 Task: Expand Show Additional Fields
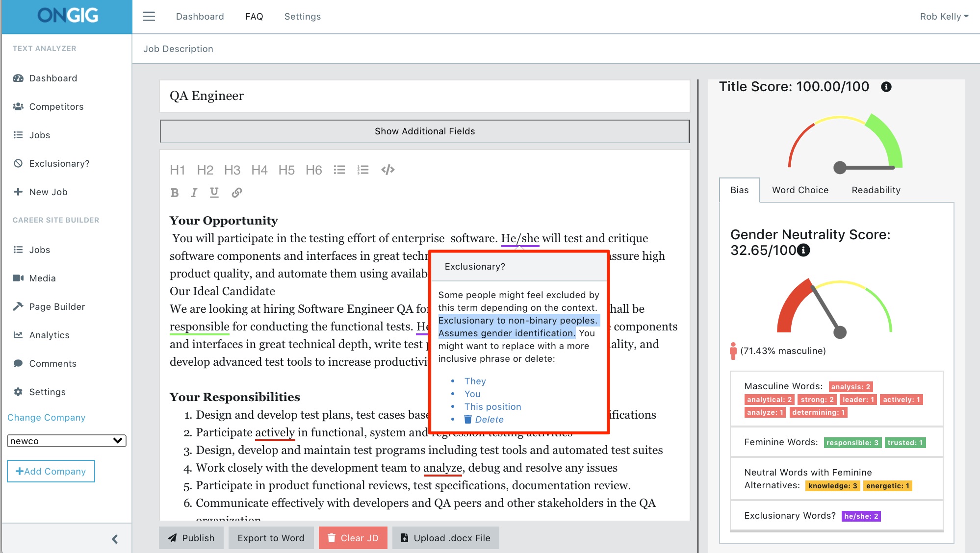pos(424,131)
